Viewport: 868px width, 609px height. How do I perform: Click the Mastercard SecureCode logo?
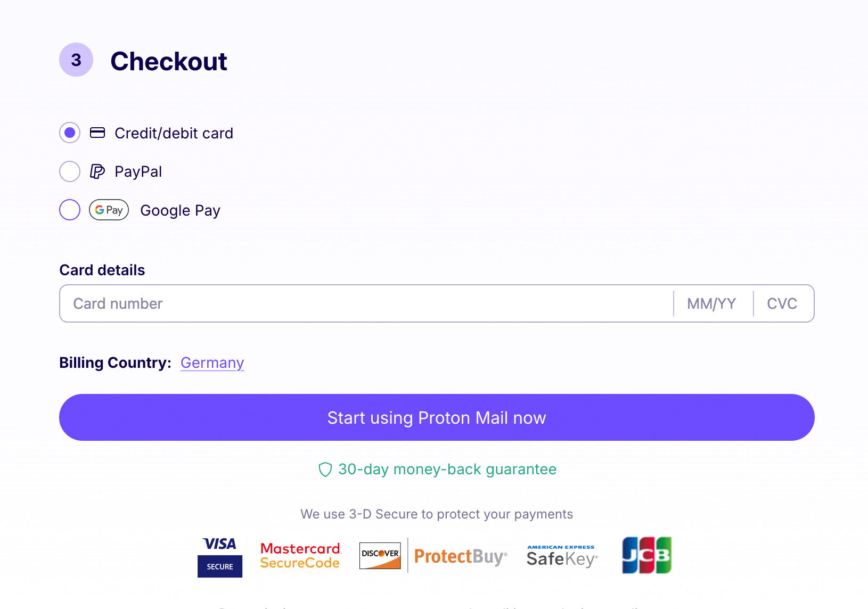(300, 556)
